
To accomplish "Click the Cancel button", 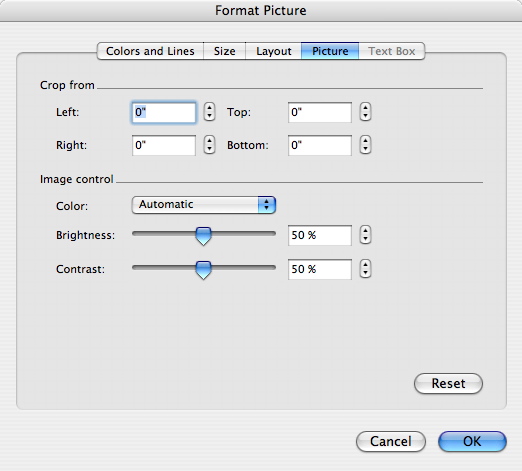I will click(391, 442).
